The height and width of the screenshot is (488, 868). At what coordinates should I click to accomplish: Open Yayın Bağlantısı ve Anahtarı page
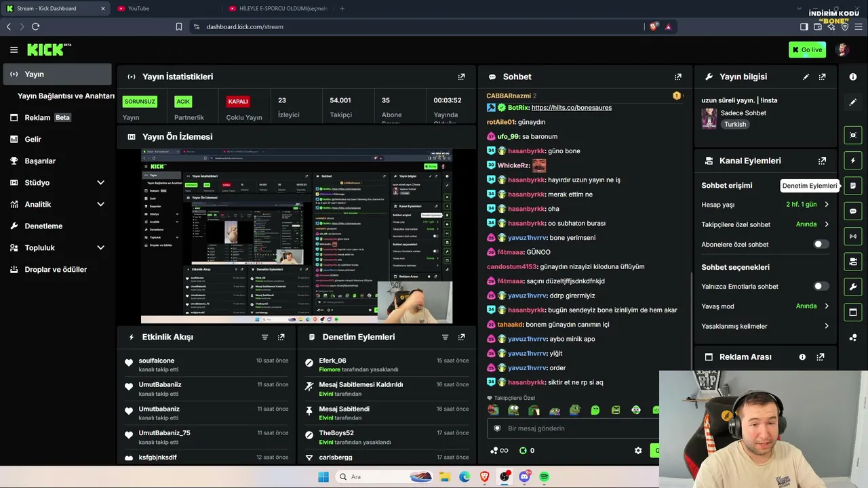[66, 96]
